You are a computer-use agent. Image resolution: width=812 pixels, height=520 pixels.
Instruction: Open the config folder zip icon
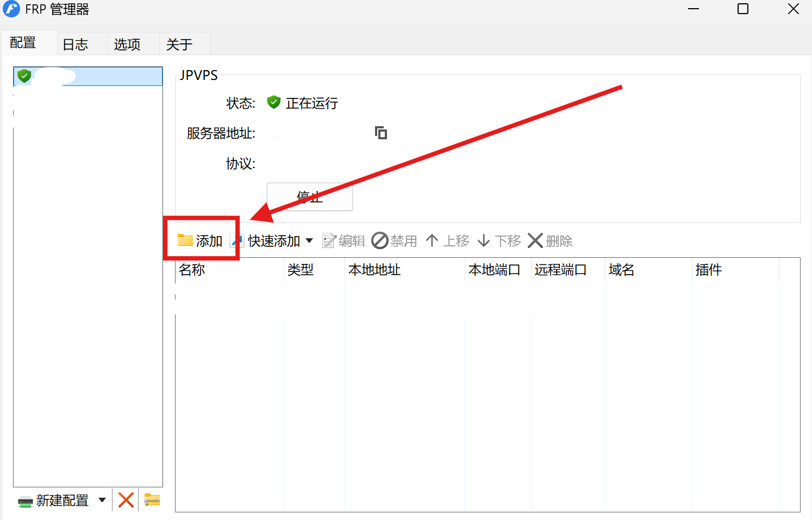[152, 500]
